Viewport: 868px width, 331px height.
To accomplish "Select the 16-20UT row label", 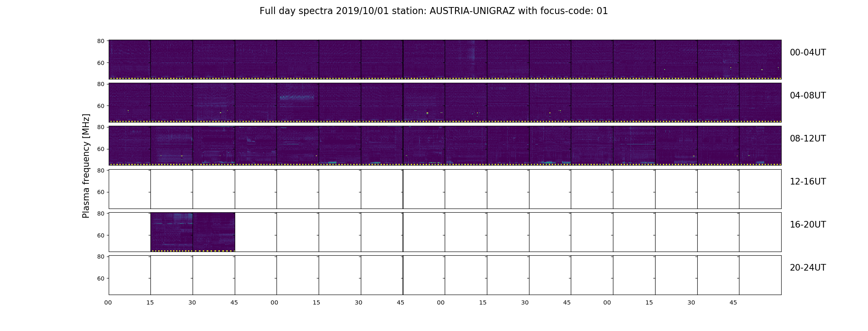I will (808, 225).
